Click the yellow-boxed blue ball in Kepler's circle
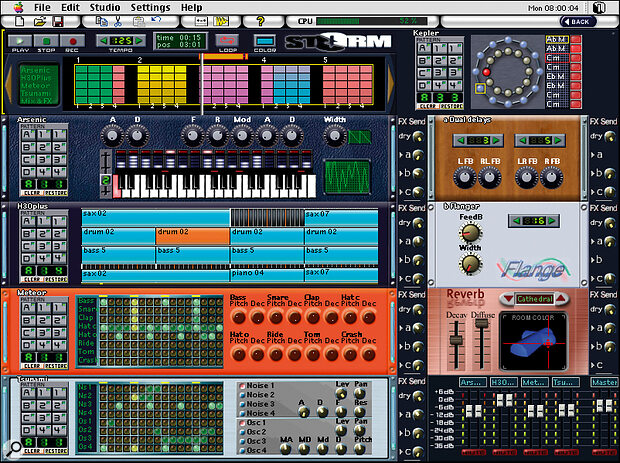Screen dimensions: 620x463 click(x=480, y=88)
